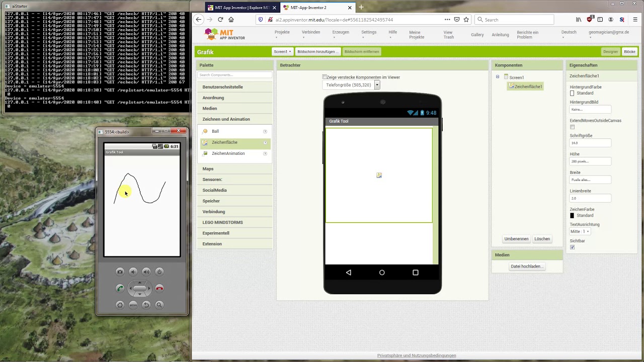Switch to Blöcke view
Image resolution: width=644 pixels, height=362 pixels.
pos(629,51)
